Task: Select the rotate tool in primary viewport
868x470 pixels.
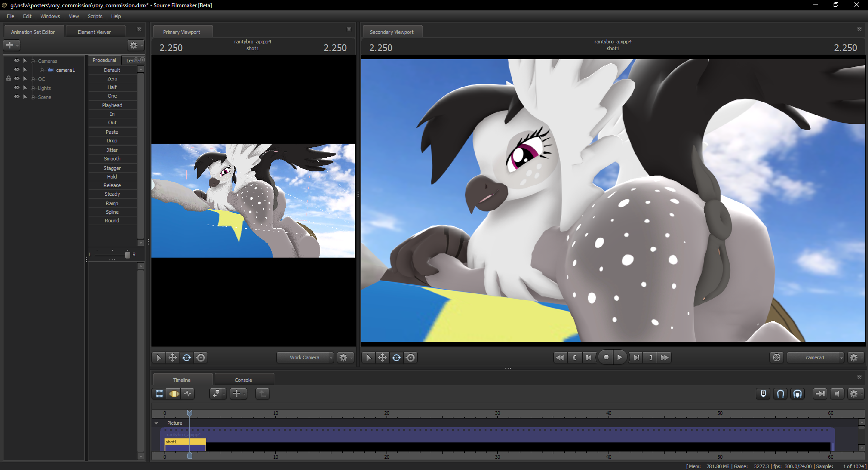Action: [187, 357]
